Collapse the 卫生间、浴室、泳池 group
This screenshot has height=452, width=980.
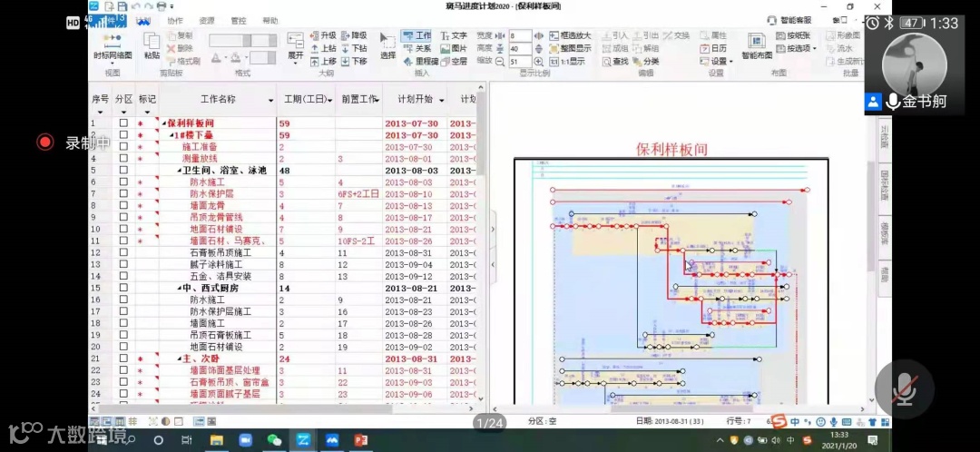(x=180, y=171)
